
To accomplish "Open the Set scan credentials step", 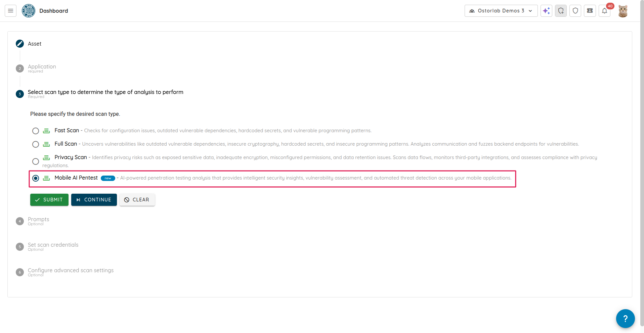I will (x=53, y=245).
